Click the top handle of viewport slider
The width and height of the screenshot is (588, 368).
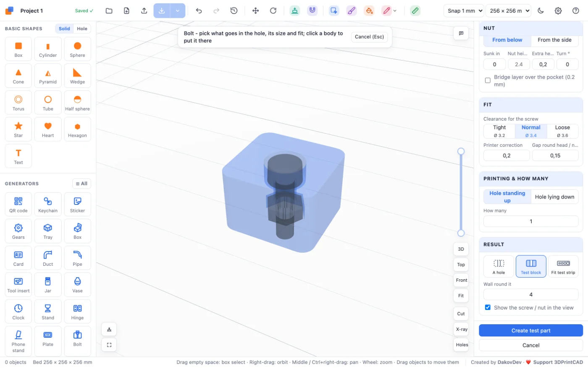461,151
